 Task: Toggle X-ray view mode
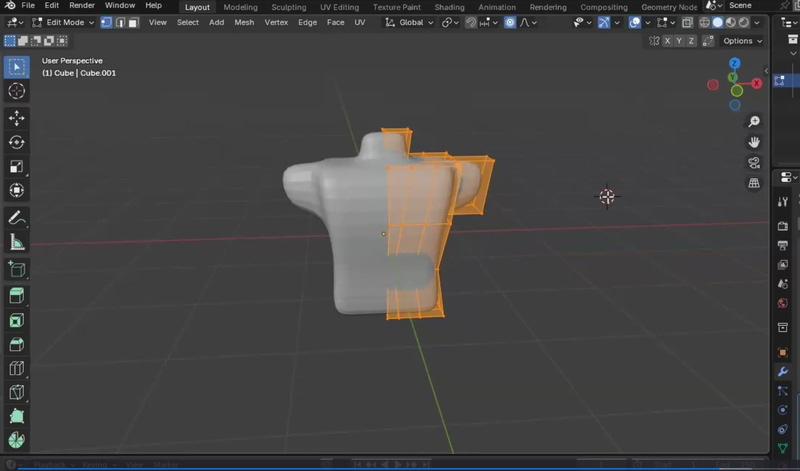tap(687, 22)
